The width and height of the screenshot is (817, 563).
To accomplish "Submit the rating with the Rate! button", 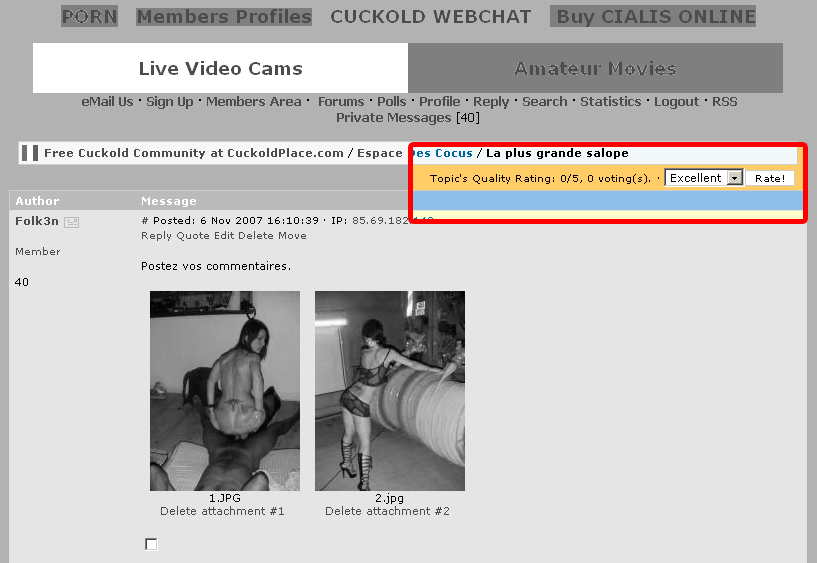I will pos(770,178).
